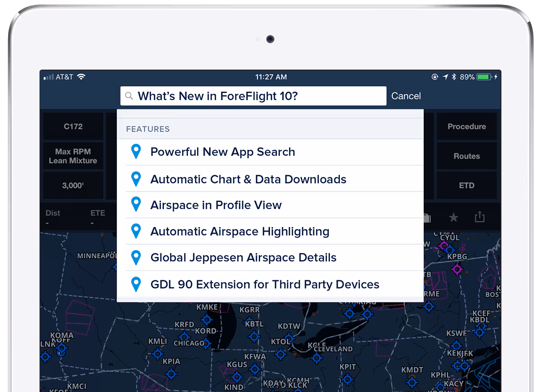Image resolution: width=541 pixels, height=392 pixels.
Task: Tap the Max RPM Lean Mixture button
Action: click(73, 156)
